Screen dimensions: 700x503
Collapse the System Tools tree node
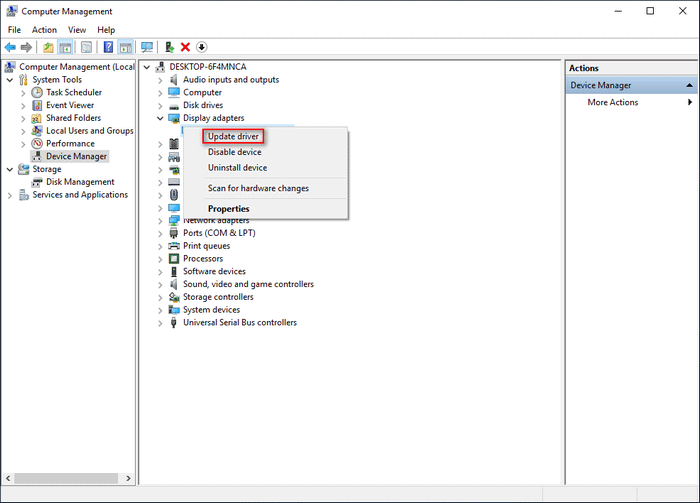[10, 80]
